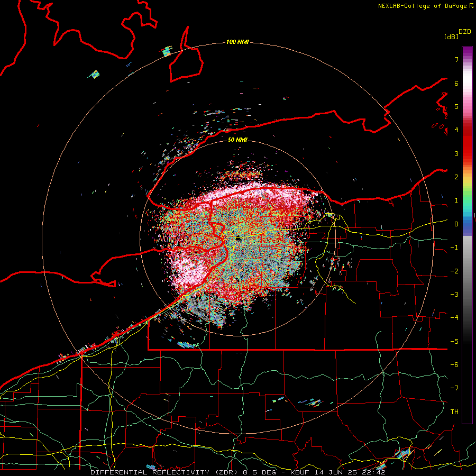Pick the 7 value on the color scale
Viewport: 476px width, 476px height.
[456, 59]
